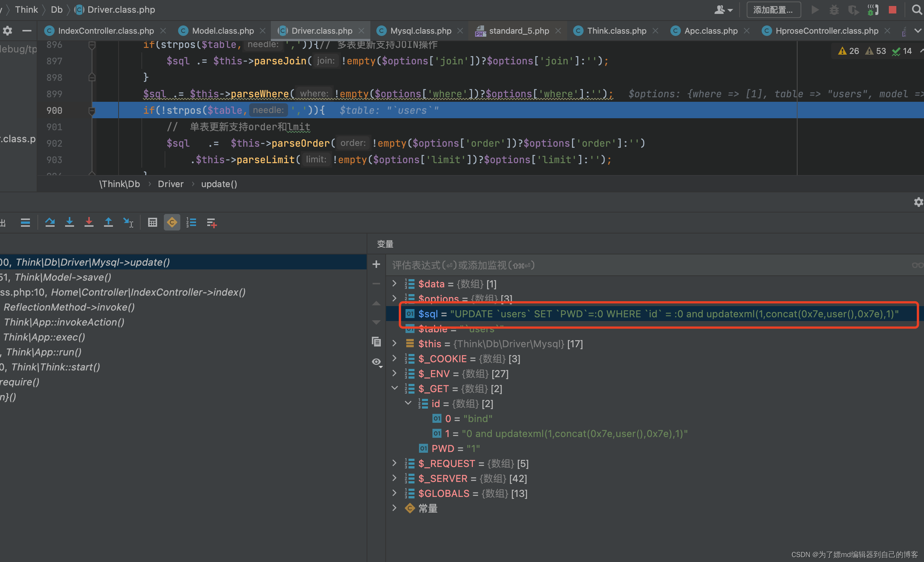Viewport: 924px width, 562px height.
Task: Click the Add Watch plus icon
Action: click(x=376, y=265)
